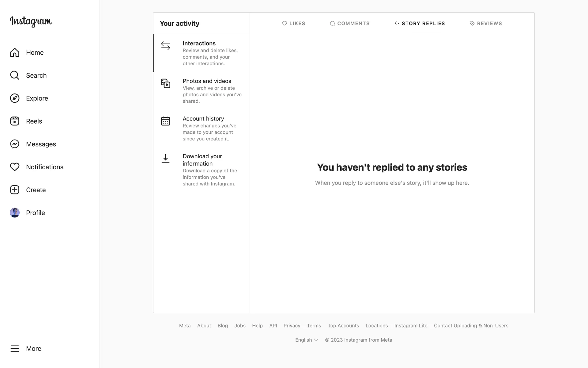588x368 pixels.
Task: Expand the More hamburger menu
Action: [x=15, y=348]
